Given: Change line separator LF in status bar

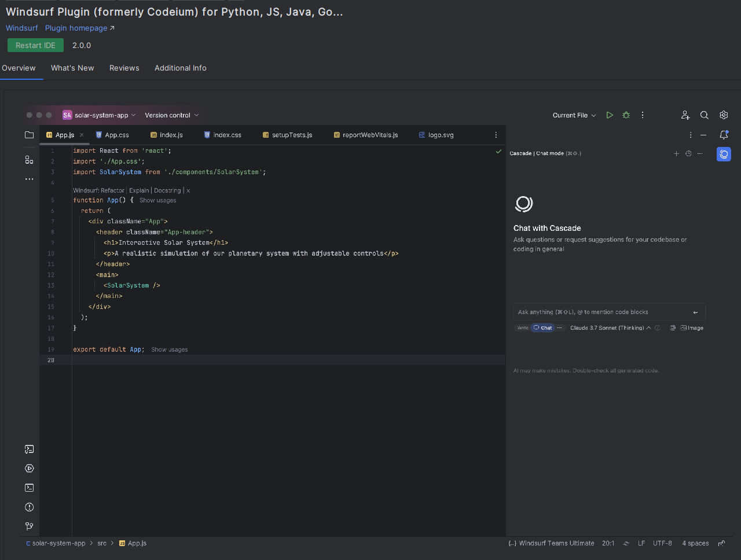Looking at the screenshot, I should [x=641, y=544].
